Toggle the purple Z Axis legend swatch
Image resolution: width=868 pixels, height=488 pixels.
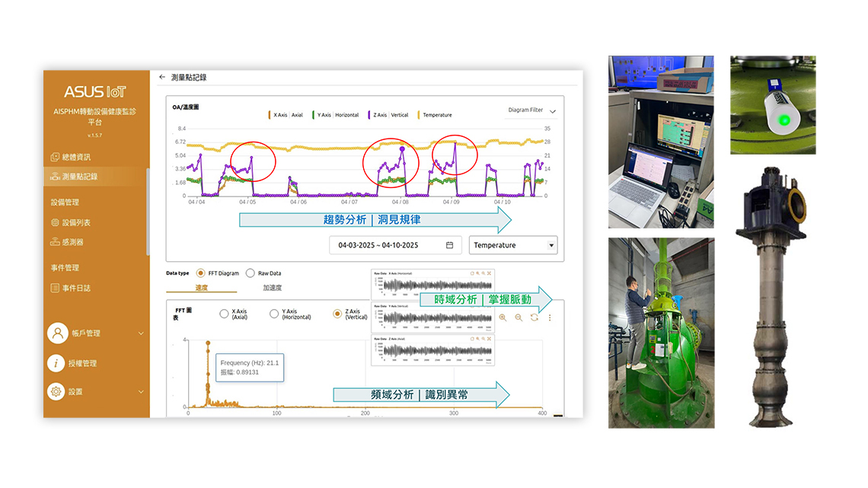pyautogui.click(x=371, y=115)
